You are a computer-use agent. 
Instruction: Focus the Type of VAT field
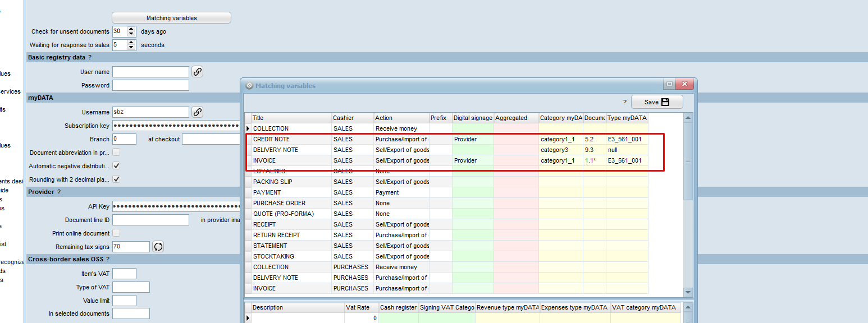131,287
